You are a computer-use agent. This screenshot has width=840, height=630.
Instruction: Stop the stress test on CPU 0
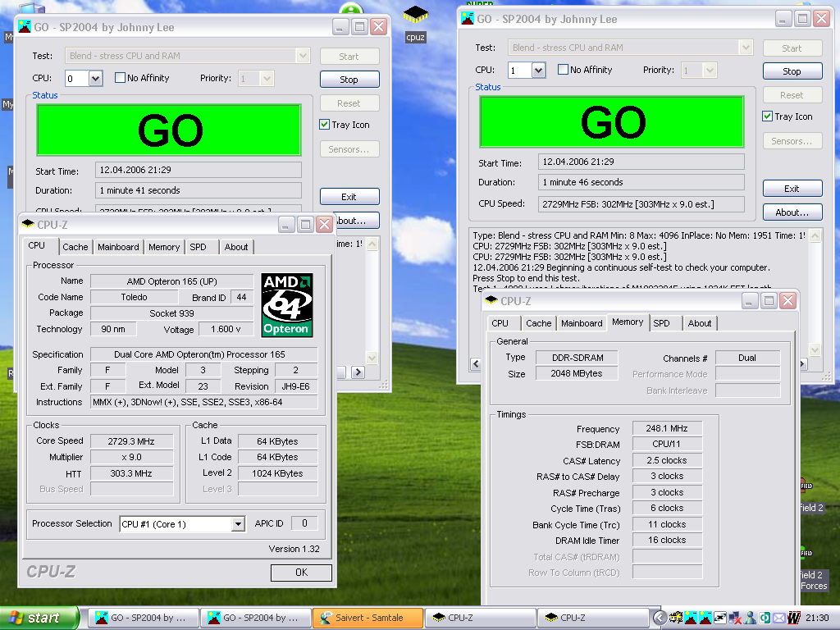pos(349,80)
